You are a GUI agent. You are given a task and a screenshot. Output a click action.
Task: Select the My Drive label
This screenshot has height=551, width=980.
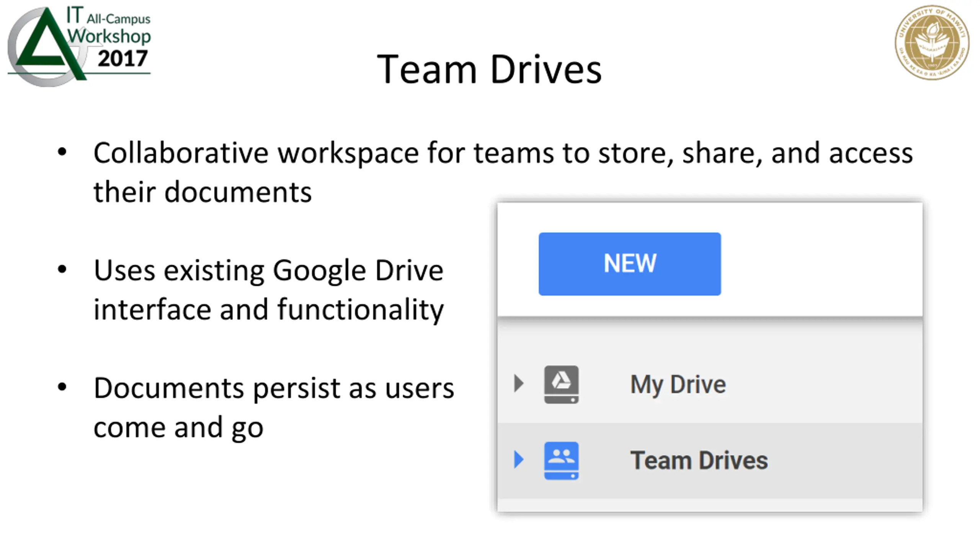click(x=678, y=384)
